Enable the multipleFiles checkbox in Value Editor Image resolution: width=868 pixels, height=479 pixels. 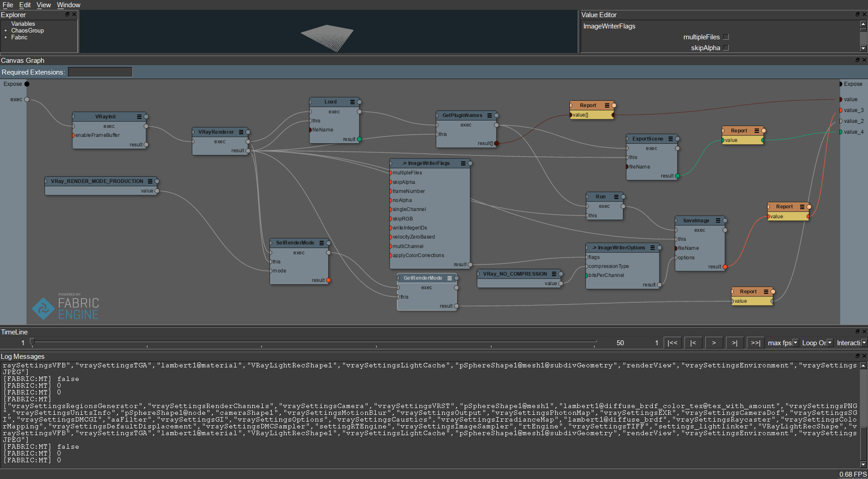click(x=726, y=37)
